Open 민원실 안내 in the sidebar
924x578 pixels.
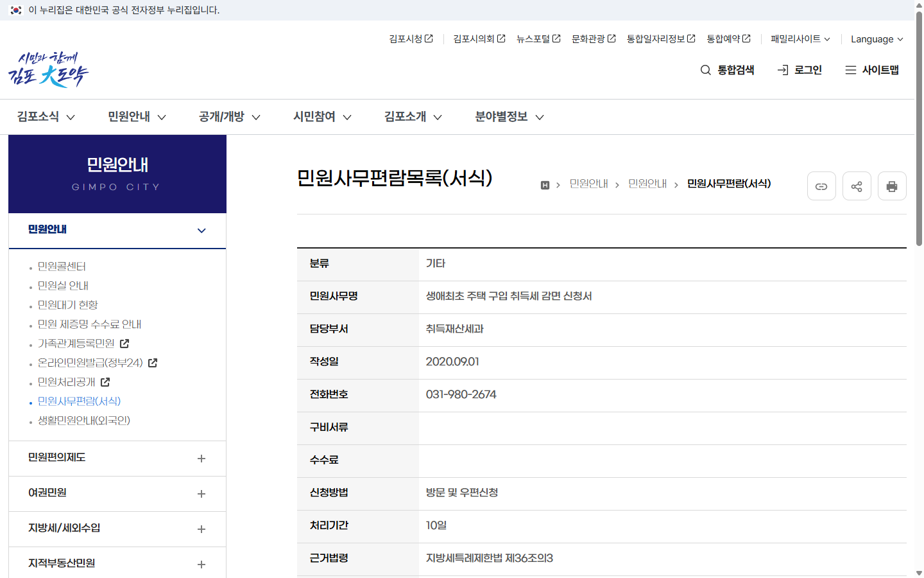tap(63, 286)
